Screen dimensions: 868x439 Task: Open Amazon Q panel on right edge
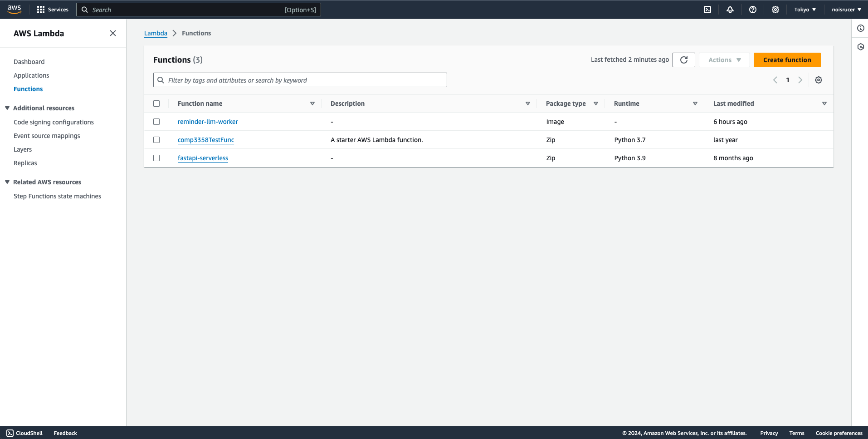pos(861,46)
